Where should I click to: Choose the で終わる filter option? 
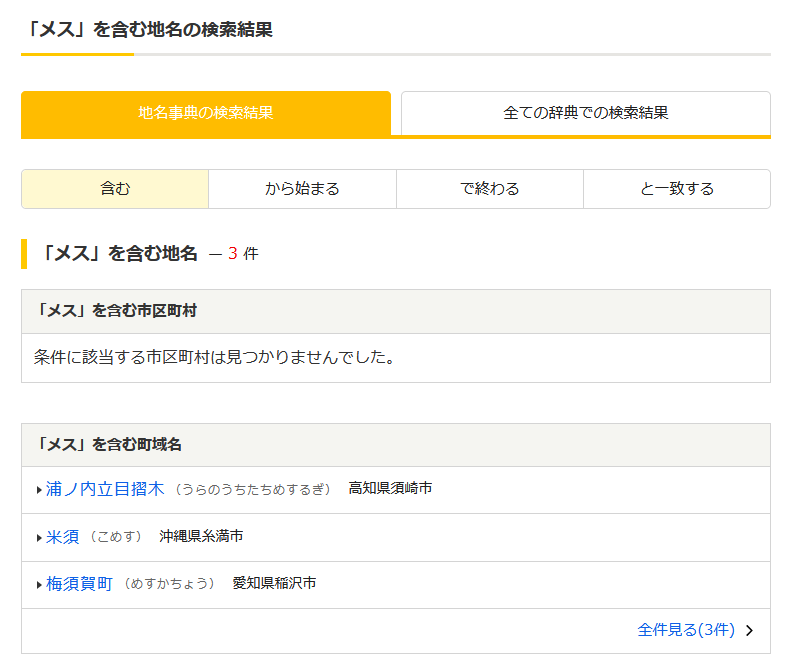[490, 189]
